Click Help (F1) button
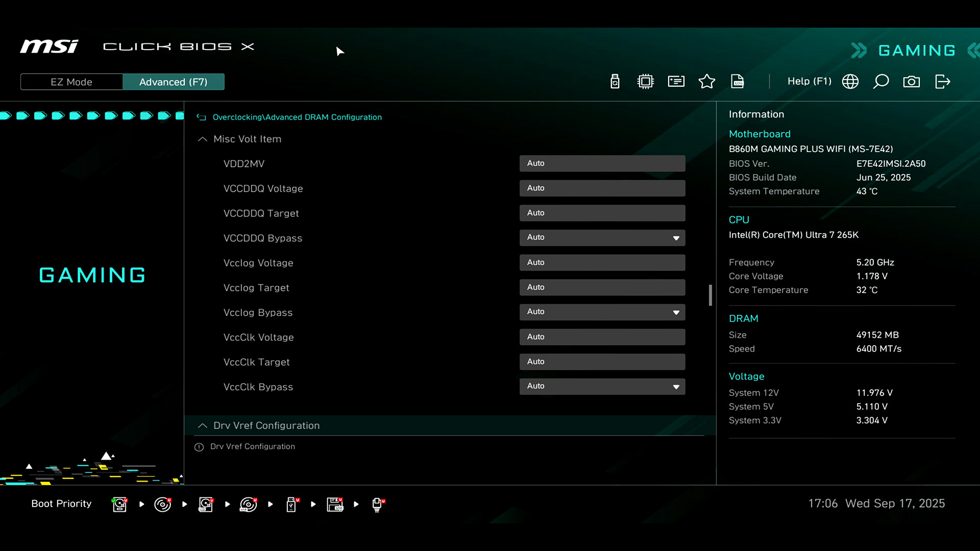This screenshot has width=980, height=551. pyautogui.click(x=809, y=82)
